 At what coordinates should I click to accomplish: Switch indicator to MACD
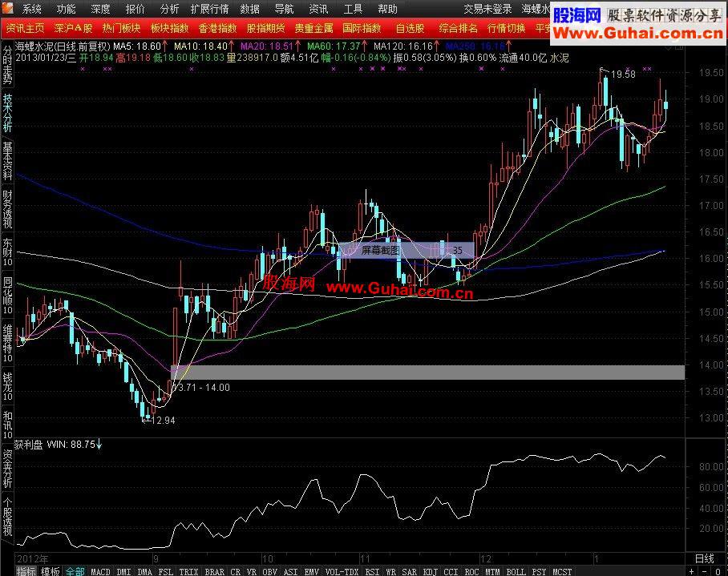pyautogui.click(x=100, y=572)
